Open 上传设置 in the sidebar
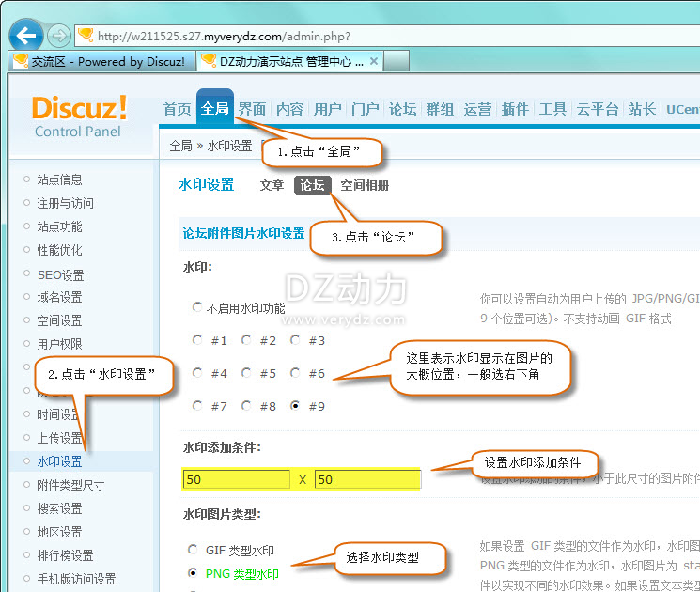Image resolution: width=700 pixels, height=592 pixels. [59, 438]
